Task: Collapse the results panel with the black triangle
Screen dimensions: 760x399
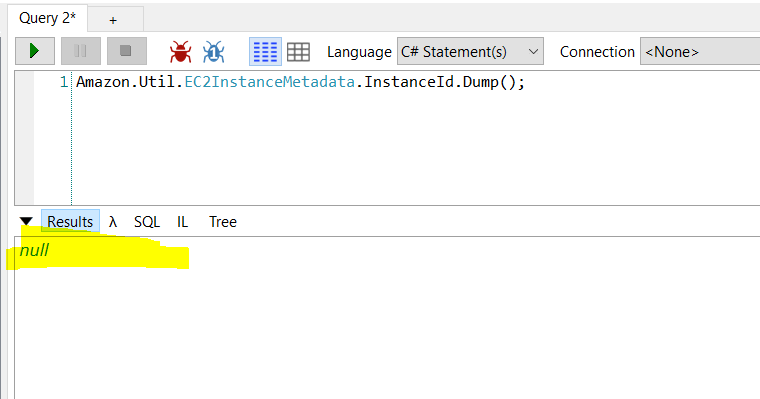Action: (x=26, y=222)
